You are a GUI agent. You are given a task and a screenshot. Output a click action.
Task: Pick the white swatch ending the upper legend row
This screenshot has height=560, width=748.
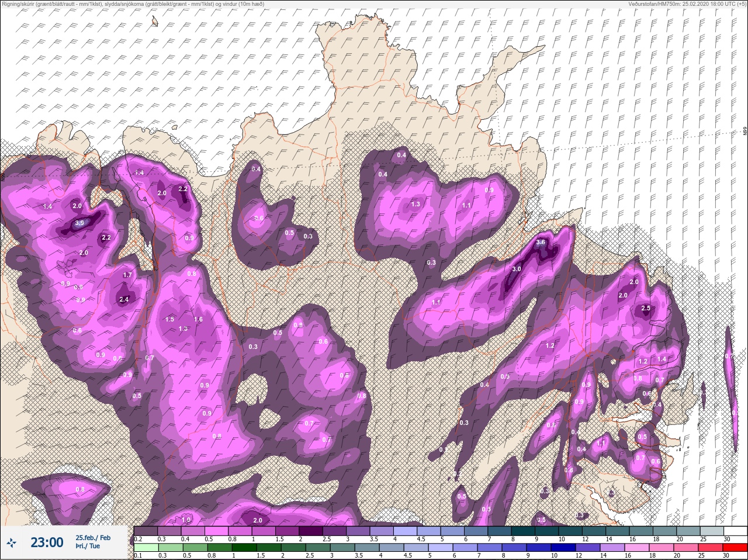pyautogui.click(x=735, y=531)
